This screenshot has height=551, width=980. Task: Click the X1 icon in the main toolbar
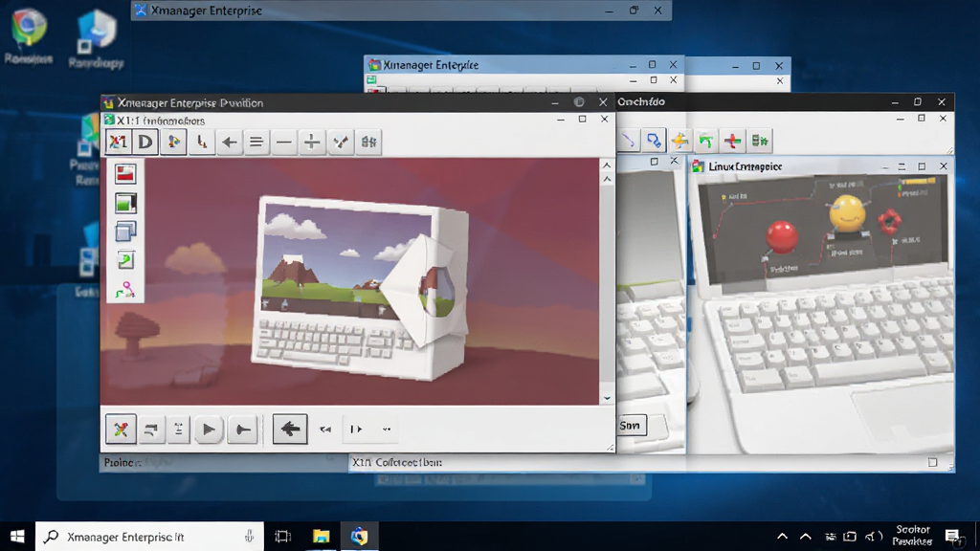click(x=118, y=142)
